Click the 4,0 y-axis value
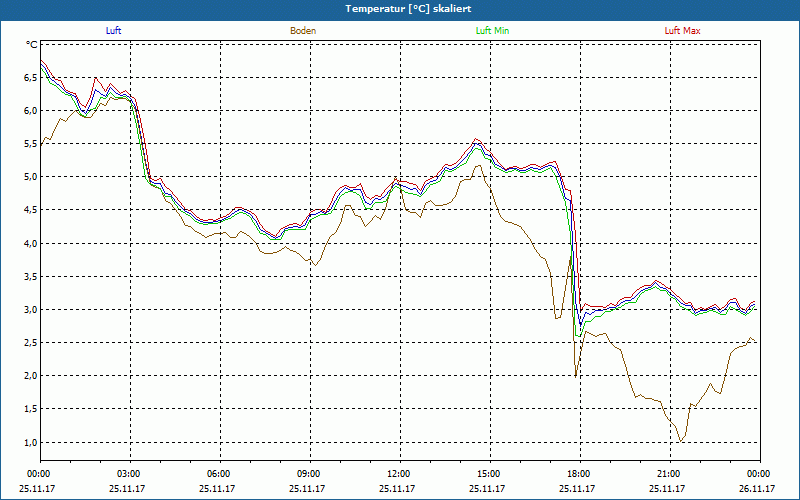This screenshot has width=800, height=500. pos(31,243)
